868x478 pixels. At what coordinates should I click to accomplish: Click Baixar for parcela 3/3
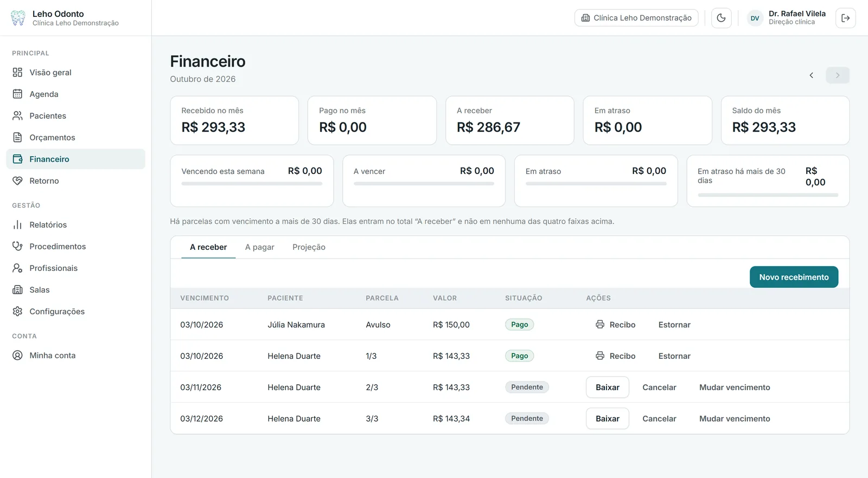608,418
